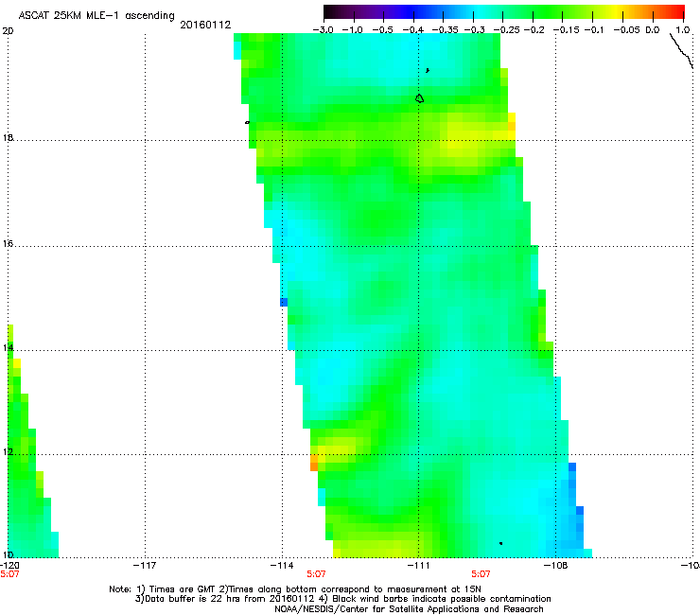Click the NOAA/NESDIS credit line
The image size is (700, 615).
coord(409,609)
